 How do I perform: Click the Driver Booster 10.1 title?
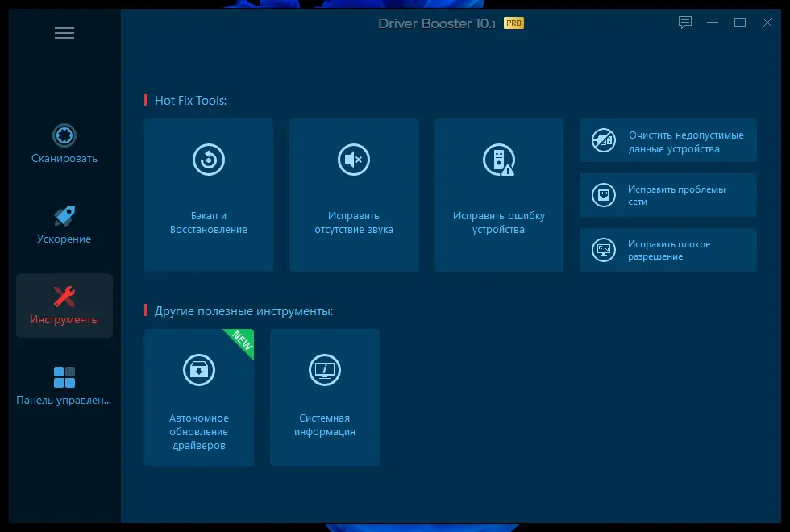click(x=437, y=23)
